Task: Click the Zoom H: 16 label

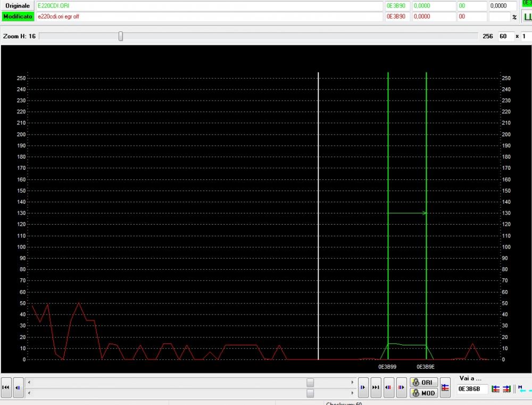Action: [19, 36]
